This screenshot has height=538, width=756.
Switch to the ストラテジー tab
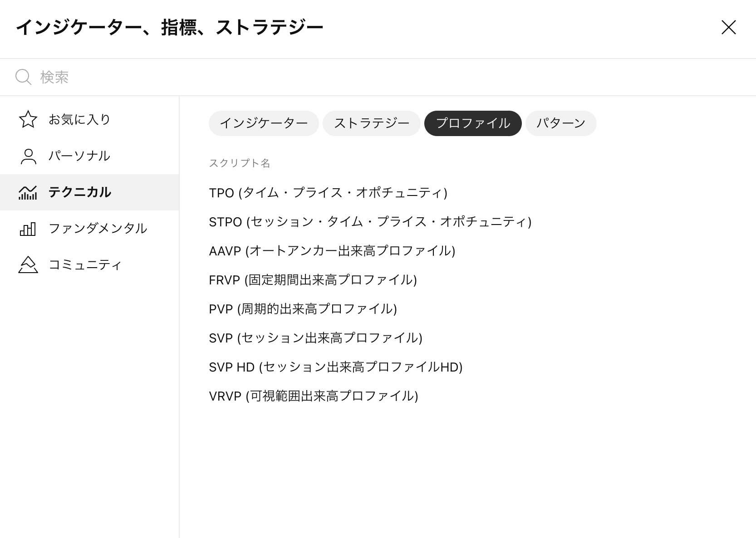[372, 123]
